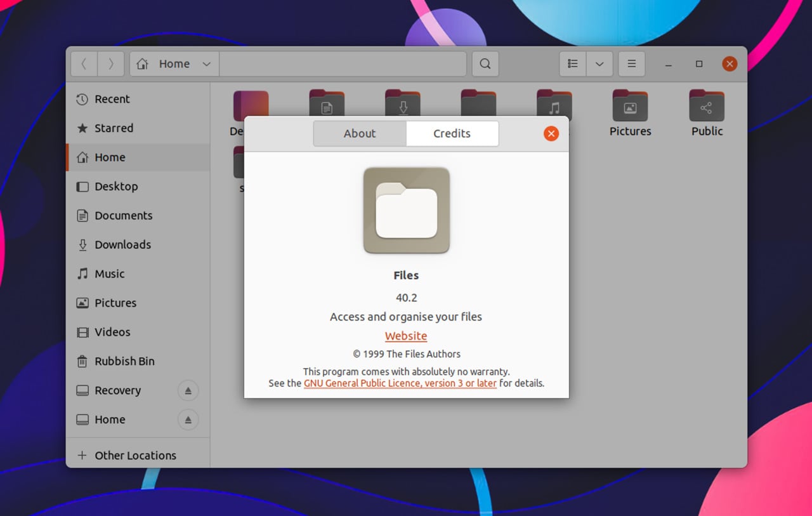
Task: Open Starred in the sidebar
Action: click(138, 128)
